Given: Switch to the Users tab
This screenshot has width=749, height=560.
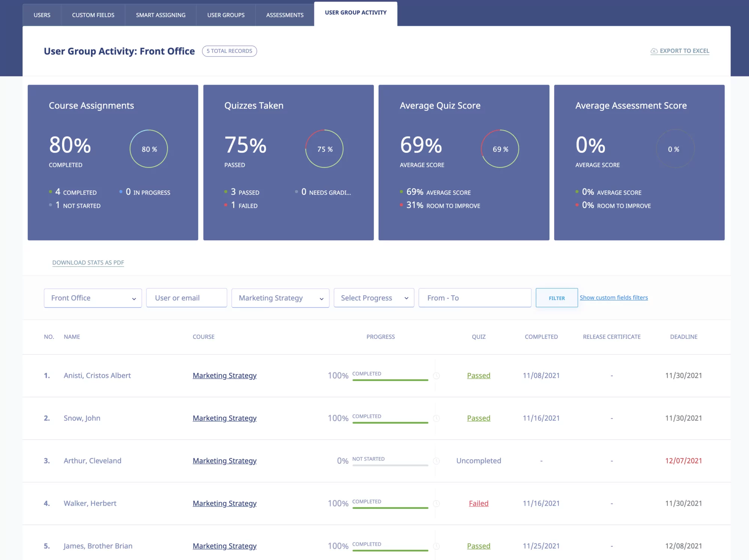Looking at the screenshot, I should pos(40,14).
